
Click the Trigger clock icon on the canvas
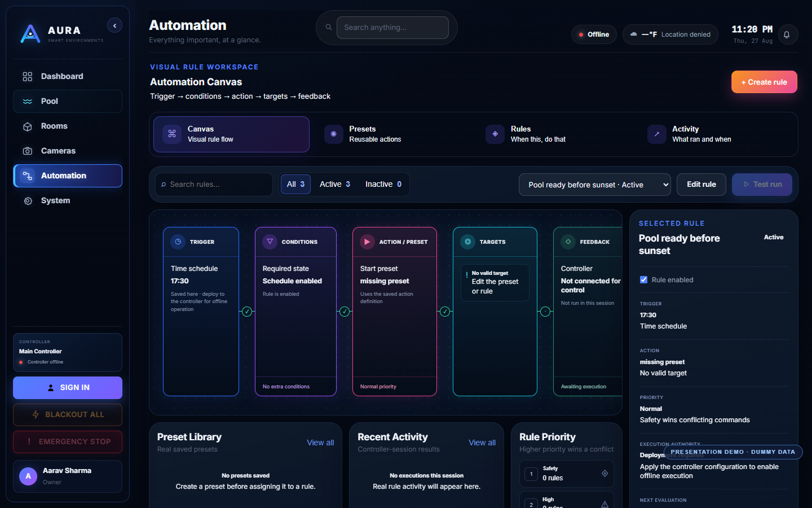pos(178,242)
